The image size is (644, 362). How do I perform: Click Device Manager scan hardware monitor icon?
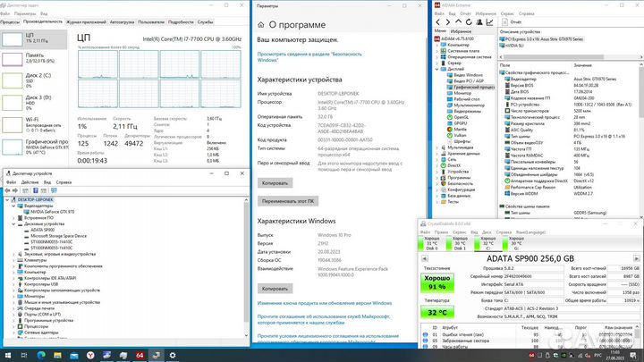click(x=54, y=190)
